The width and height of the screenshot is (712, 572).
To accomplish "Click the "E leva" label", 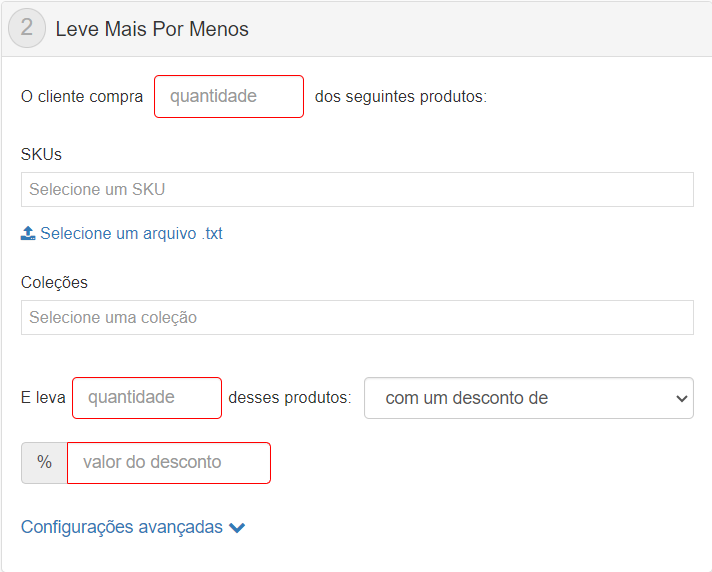I will pyautogui.click(x=43, y=398).
